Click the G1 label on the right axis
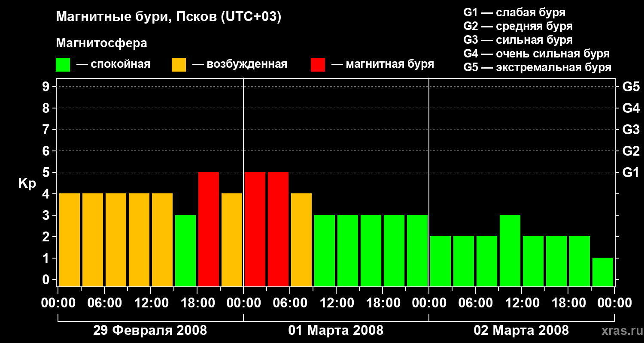This screenshot has height=343, width=644. pyautogui.click(x=631, y=173)
